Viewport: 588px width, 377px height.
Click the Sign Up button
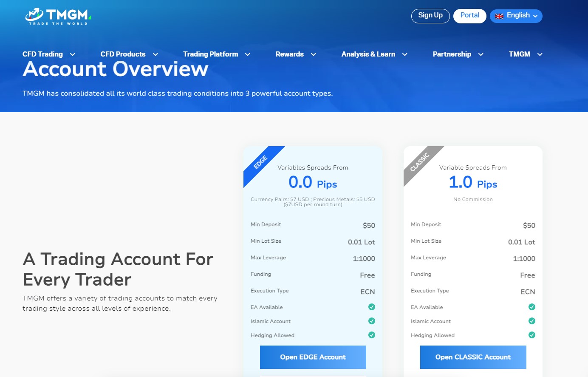point(430,16)
